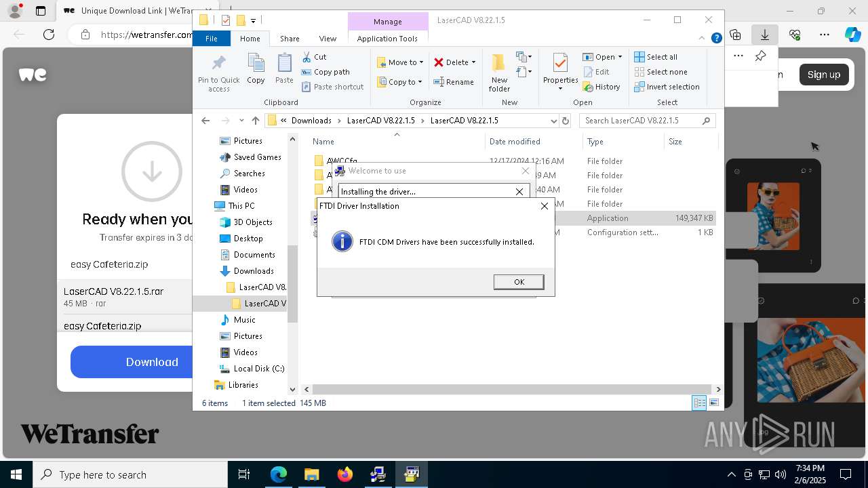868x488 pixels.
Task: Switch to the Home ribbon tab
Action: pyautogui.click(x=250, y=39)
